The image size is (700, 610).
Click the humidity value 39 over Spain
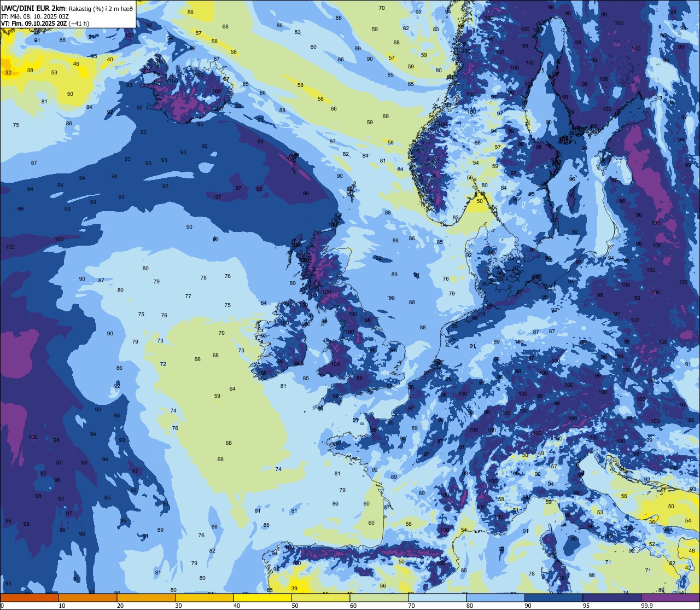pyautogui.click(x=294, y=588)
